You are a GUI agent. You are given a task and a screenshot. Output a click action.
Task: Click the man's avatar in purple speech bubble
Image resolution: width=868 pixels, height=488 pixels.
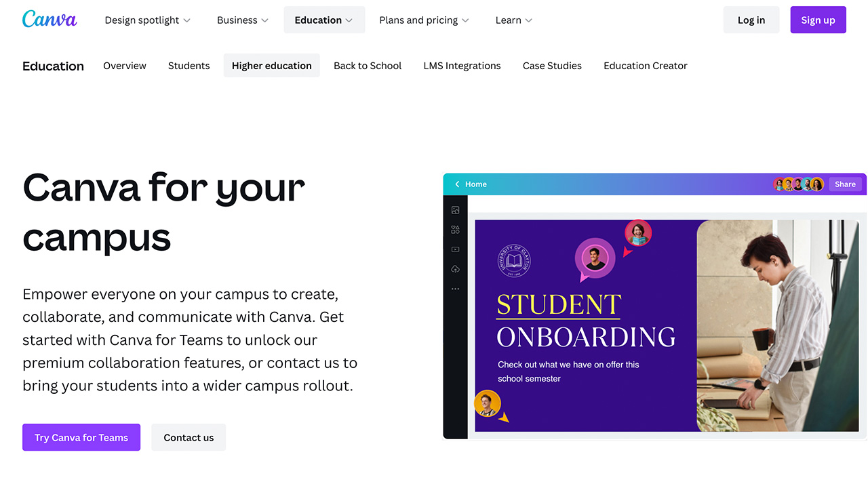(x=595, y=259)
